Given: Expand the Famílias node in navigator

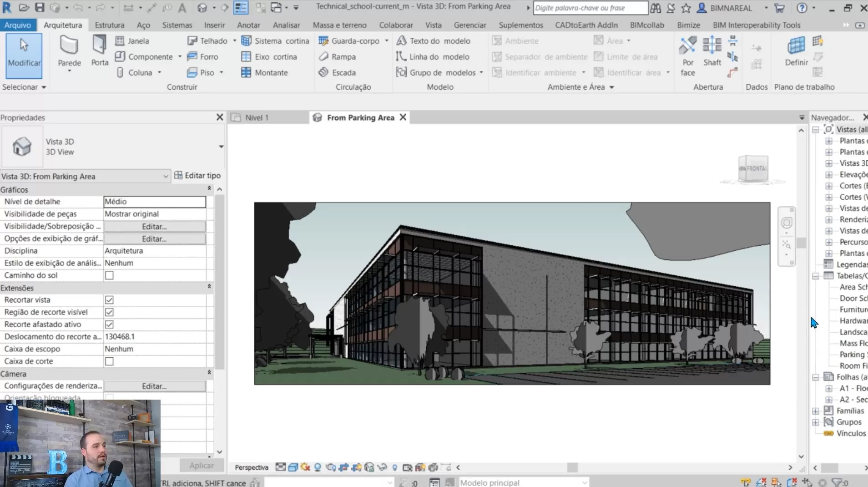Looking at the screenshot, I should pyautogui.click(x=816, y=411).
